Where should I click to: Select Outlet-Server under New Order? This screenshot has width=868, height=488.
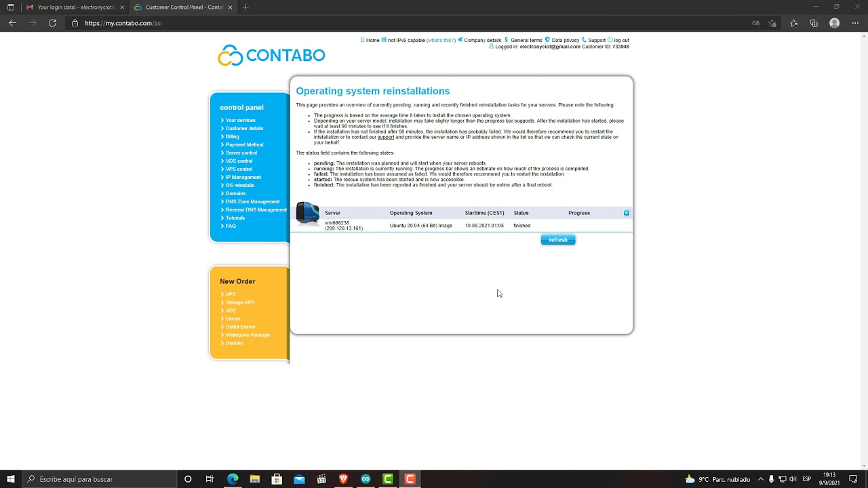240,327
